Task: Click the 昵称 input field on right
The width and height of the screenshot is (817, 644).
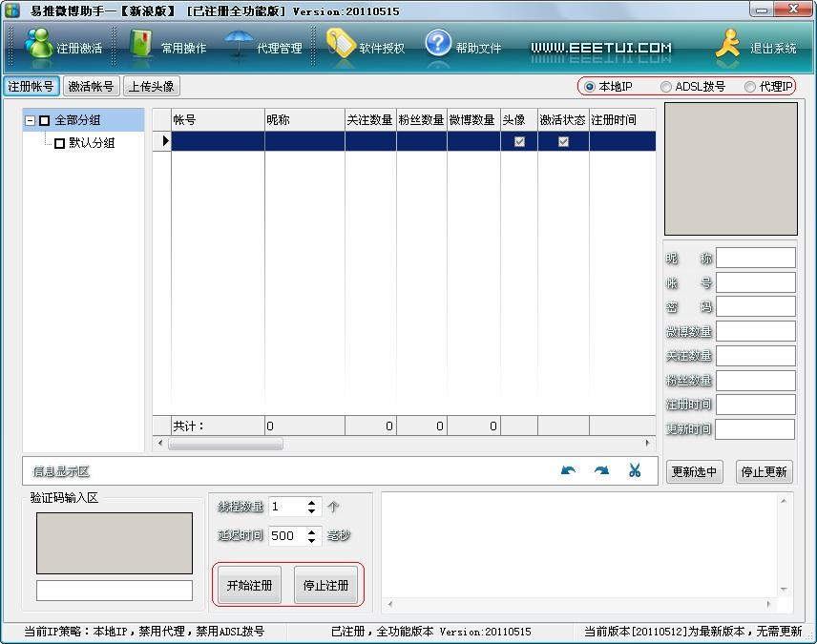Action: (756, 258)
